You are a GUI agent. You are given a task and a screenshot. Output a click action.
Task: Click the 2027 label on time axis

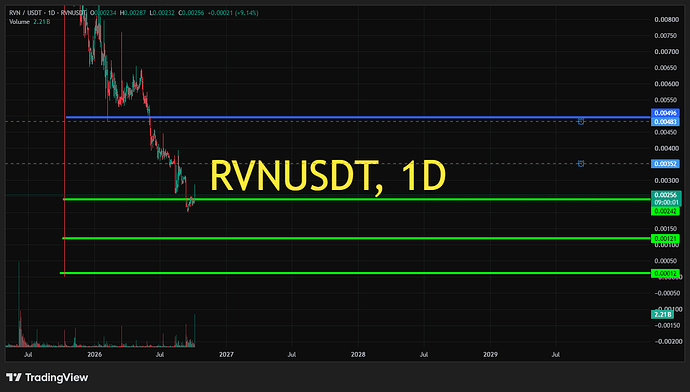click(226, 354)
